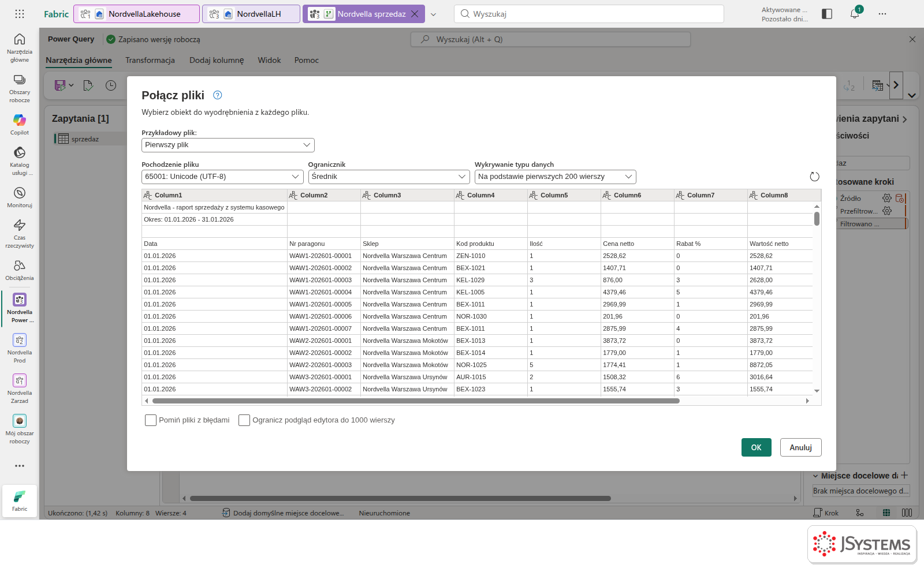Switch to NordvellaLakehouse tab
The width and height of the screenshot is (924, 568).
(137, 14)
